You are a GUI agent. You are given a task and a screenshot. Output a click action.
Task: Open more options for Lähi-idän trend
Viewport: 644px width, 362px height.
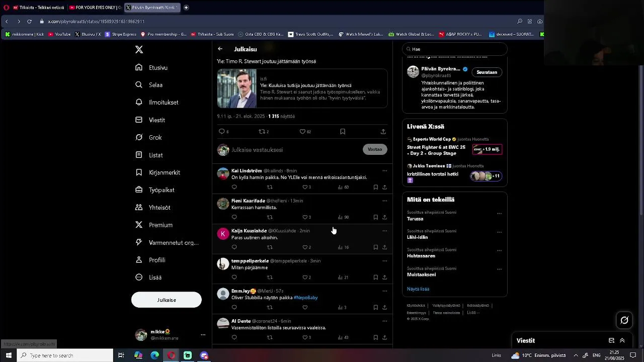(x=500, y=232)
